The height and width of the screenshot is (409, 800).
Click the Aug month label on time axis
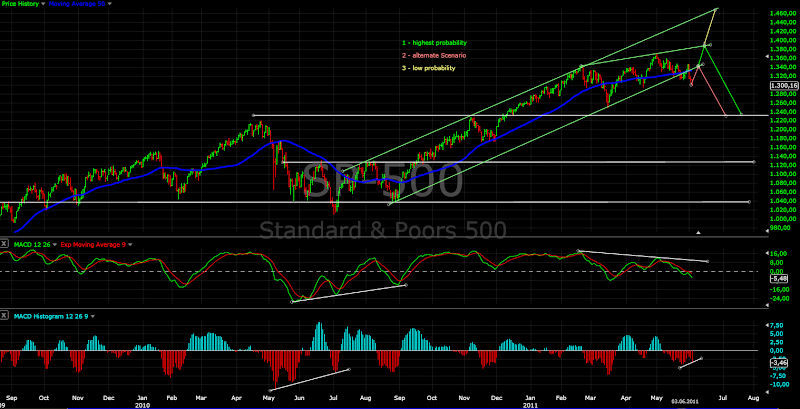click(754, 396)
